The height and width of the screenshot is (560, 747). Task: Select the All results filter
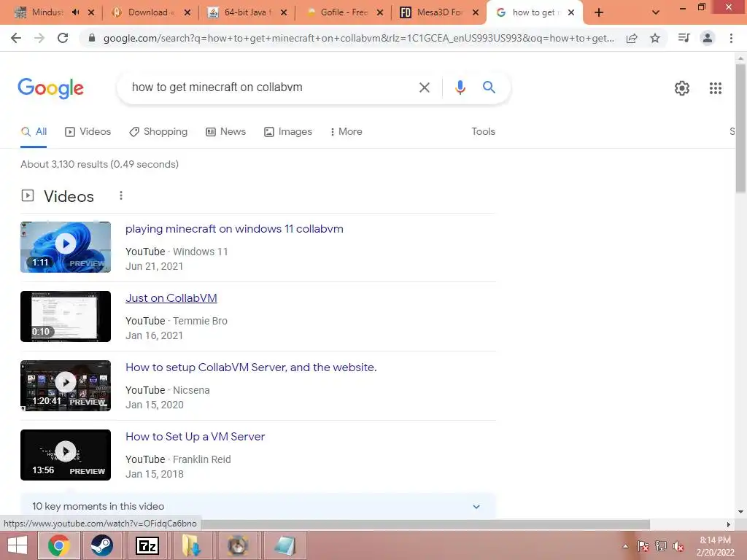[34, 131]
